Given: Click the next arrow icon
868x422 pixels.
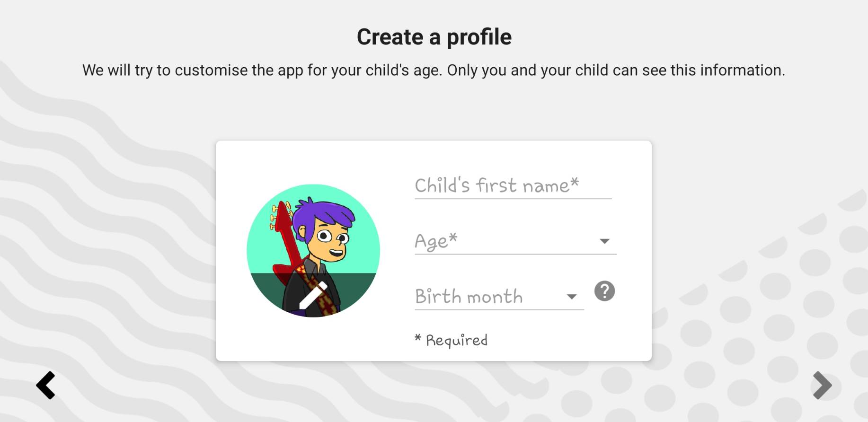Looking at the screenshot, I should click(822, 385).
